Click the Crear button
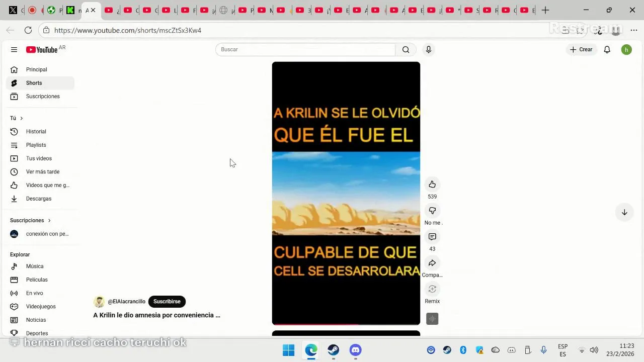The width and height of the screenshot is (644, 362). (x=581, y=49)
